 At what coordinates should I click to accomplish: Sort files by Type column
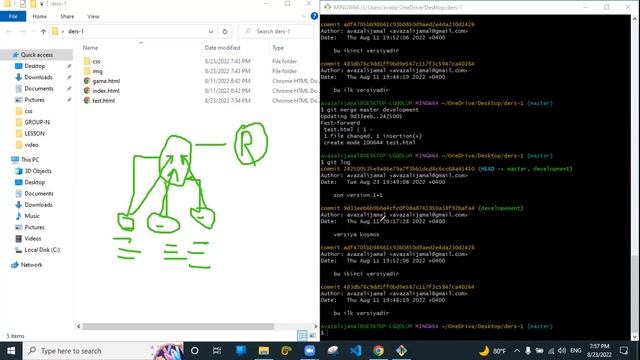point(278,48)
